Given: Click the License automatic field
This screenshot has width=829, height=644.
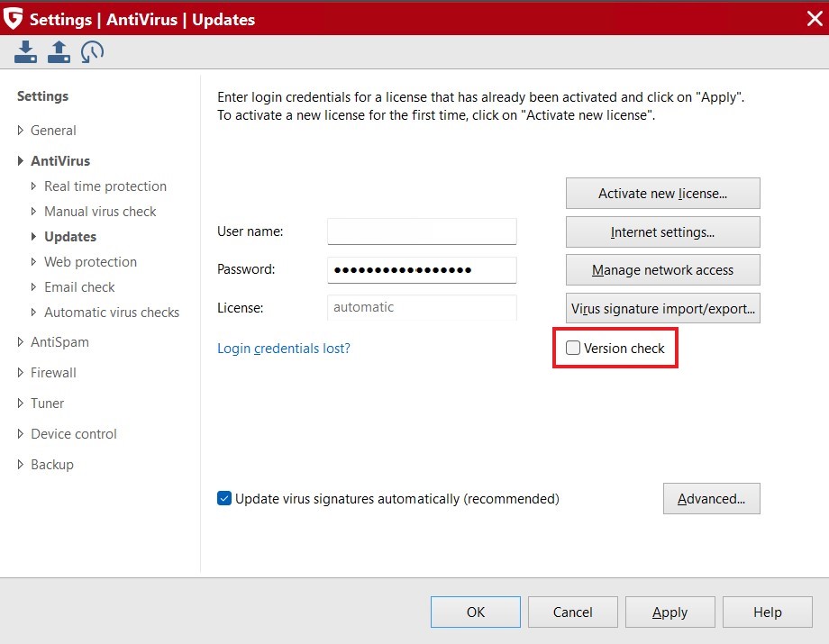Looking at the screenshot, I should tap(422, 307).
